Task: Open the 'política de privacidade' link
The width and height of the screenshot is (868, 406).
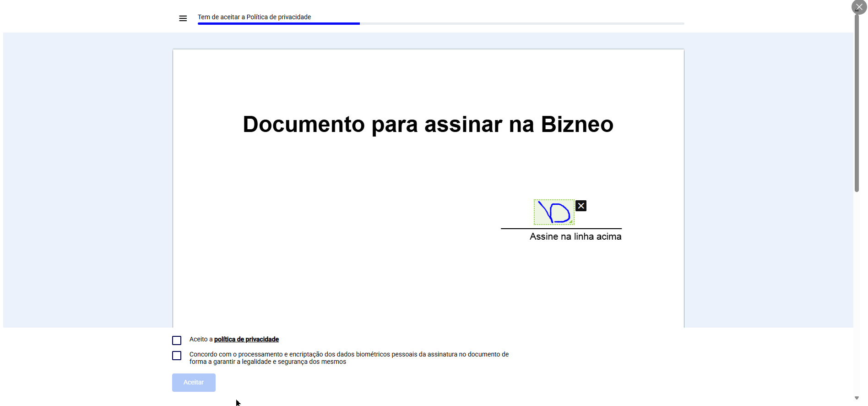Action: [x=246, y=340]
